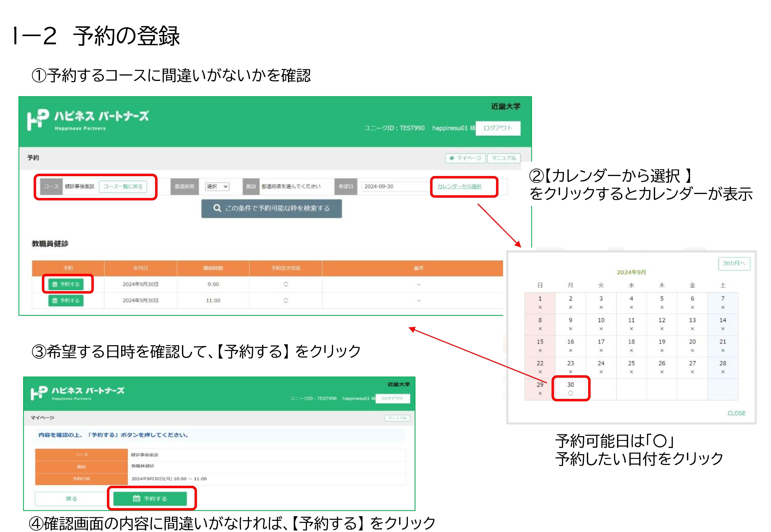The height and width of the screenshot is (532, 771).
Task: Click the 土 weekday header in calendar
Action: click(723, 285)
